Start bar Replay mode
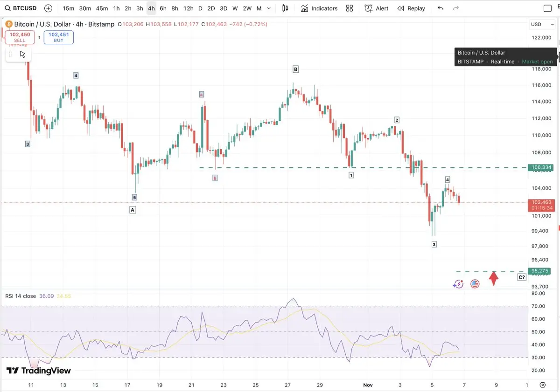The image size is (560, 392). coord(411,8)
